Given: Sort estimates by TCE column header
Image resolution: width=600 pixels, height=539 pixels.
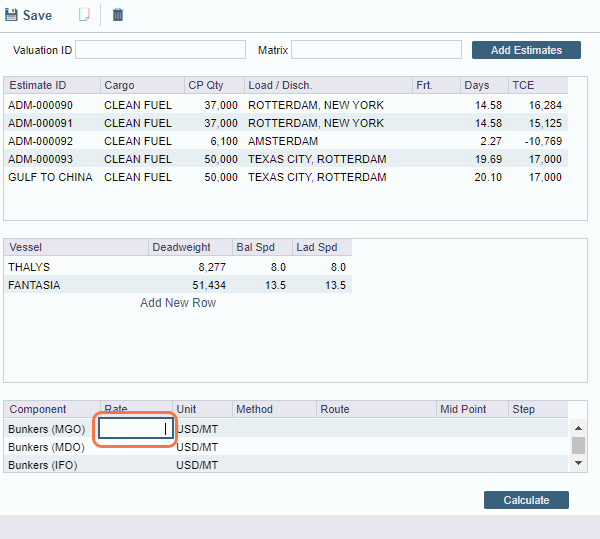Looking at the screenshot, I should pos(524,86).
